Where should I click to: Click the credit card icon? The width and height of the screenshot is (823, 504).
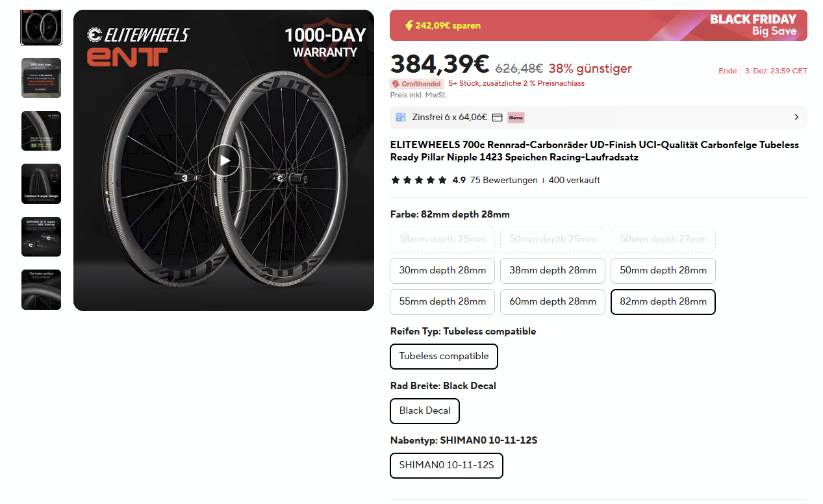pyautogui.click(x=498, y=118)
